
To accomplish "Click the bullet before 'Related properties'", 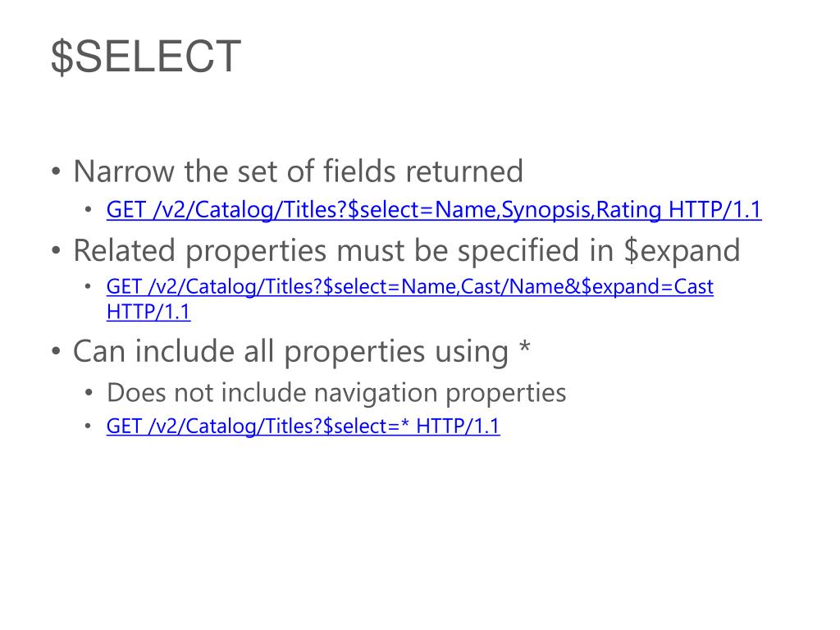I will pos(57,251).
